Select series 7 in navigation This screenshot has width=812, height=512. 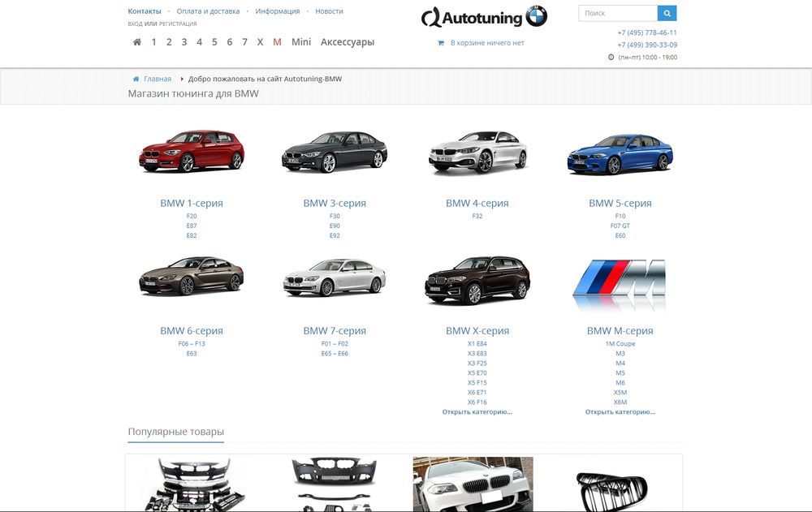[x=245, y=42]
